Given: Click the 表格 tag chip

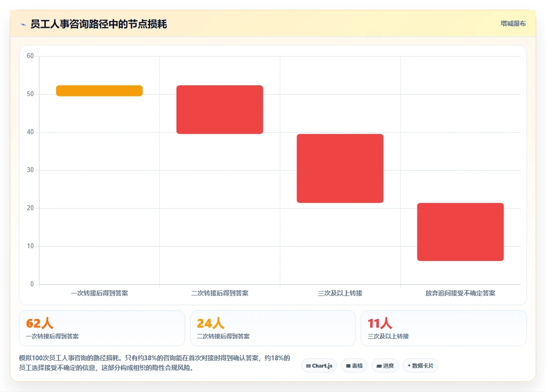Looking at the screenshot, I should [354, 366].
